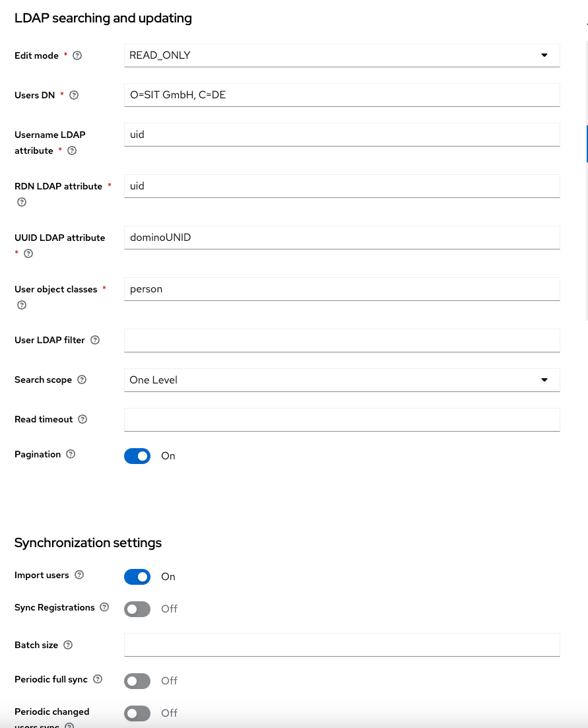Viewport: 588px width, 728px height.
Task: Disable the Import users toggle
Action: pos(137,577)
